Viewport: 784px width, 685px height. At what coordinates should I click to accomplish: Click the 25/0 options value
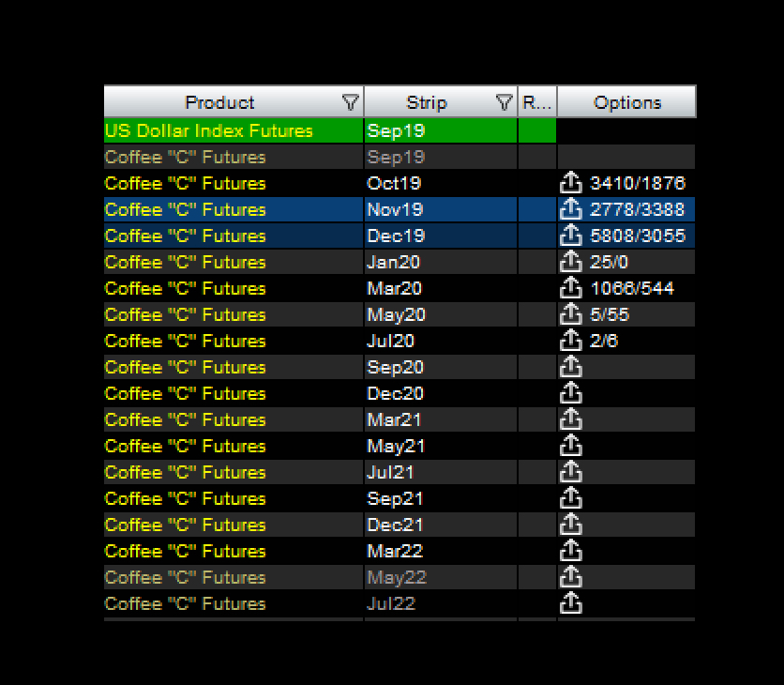pyautogui.click(x=609, y=262)
